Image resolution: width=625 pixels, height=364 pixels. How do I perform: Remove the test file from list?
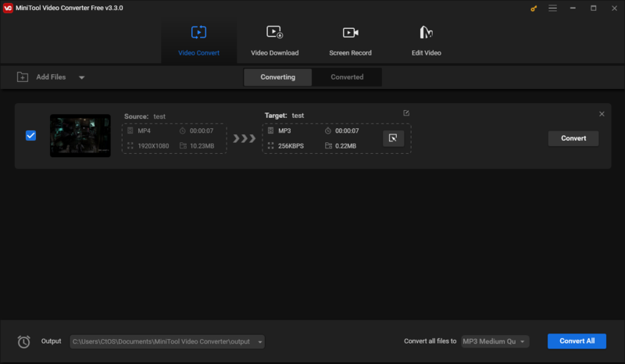(602, 114)
